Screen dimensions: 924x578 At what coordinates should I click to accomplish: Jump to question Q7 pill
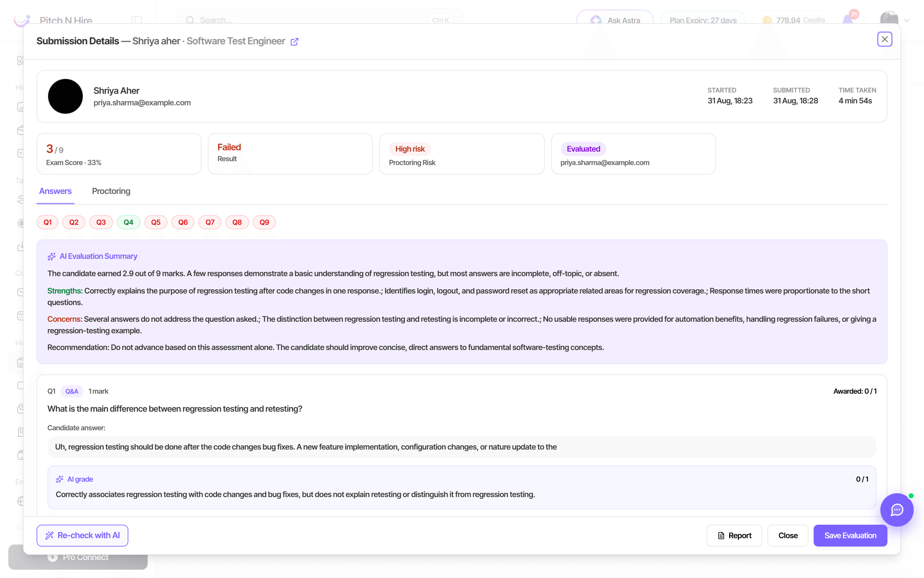210,222
